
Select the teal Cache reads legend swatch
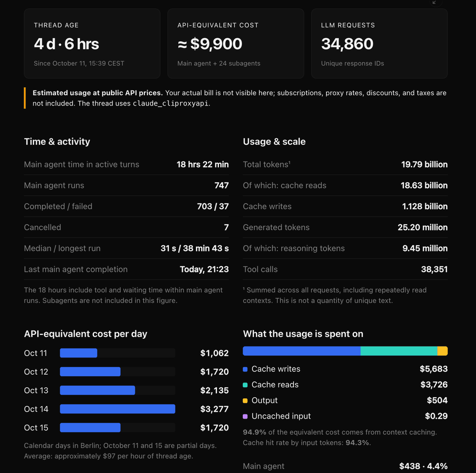tap(245, 385)
